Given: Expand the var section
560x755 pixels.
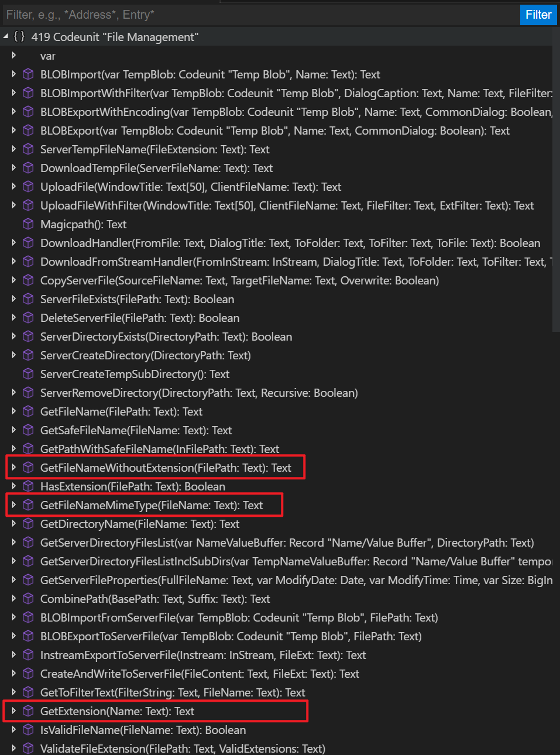Looking at the screenshot, I should (x=13, y=56).
